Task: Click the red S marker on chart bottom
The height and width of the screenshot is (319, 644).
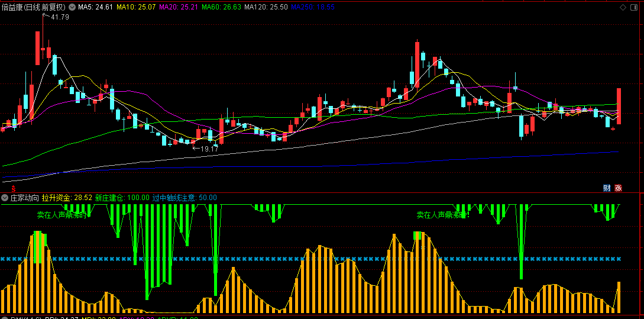Action: click(x=13, y=189)
